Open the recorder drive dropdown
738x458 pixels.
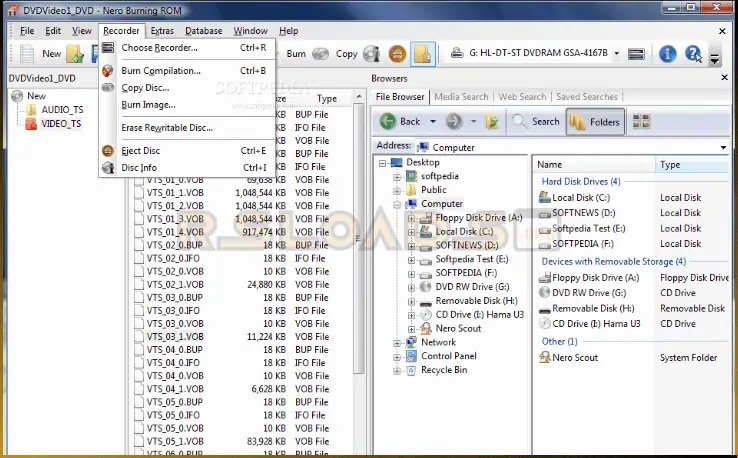click(616, 54)
